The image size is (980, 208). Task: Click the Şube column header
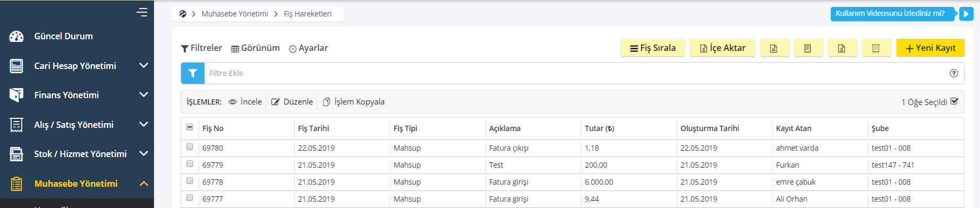pos(880,128)
